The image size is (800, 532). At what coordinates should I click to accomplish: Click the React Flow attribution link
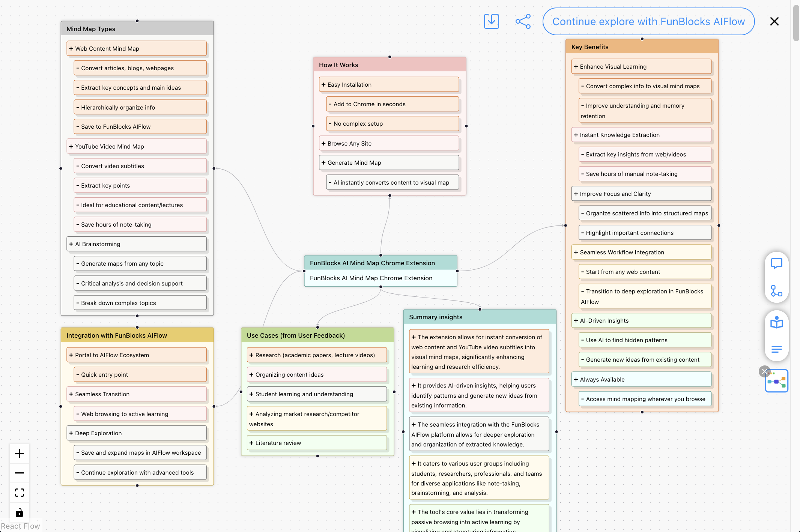(x=20, y=526)
